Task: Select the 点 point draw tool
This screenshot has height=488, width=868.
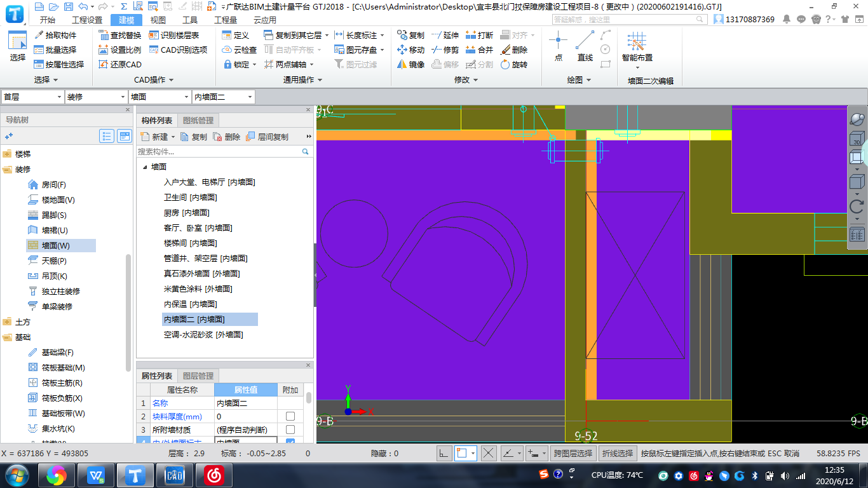Action: coord(559,46)
